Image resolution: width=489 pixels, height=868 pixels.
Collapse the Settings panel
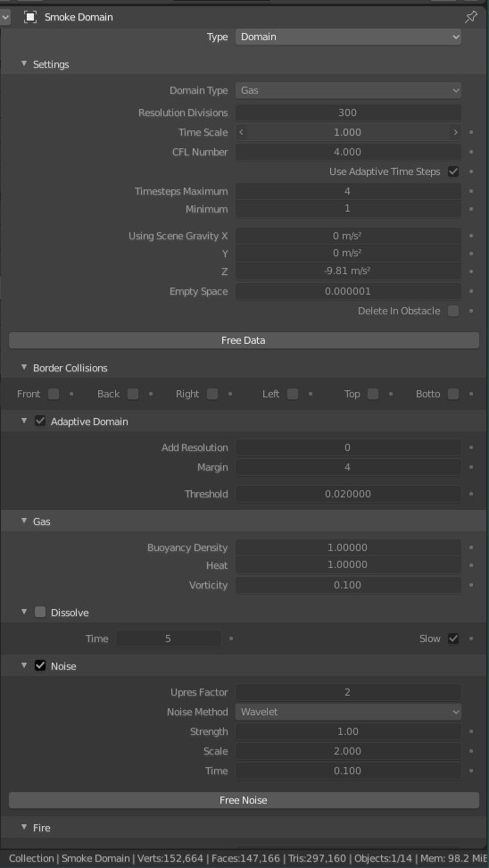[x=24, y=63]
